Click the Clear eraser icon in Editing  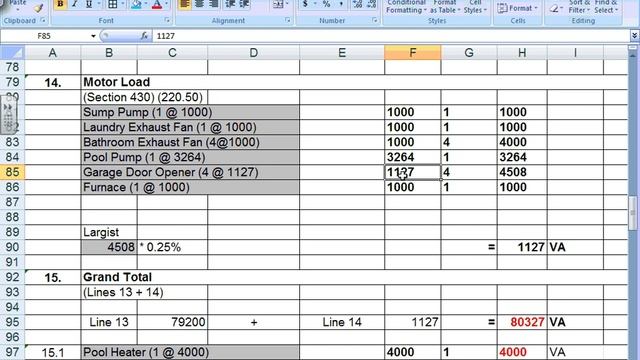554,8
